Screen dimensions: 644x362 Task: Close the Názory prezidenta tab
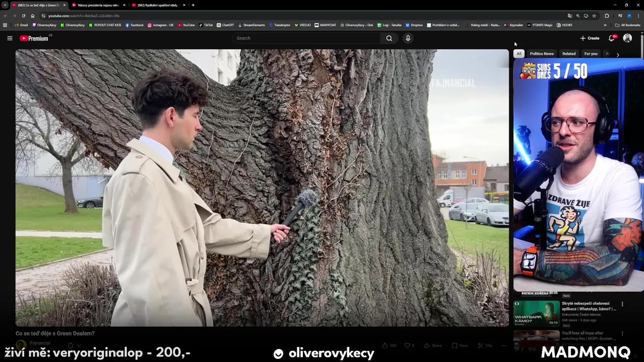(x=124, y=5)
